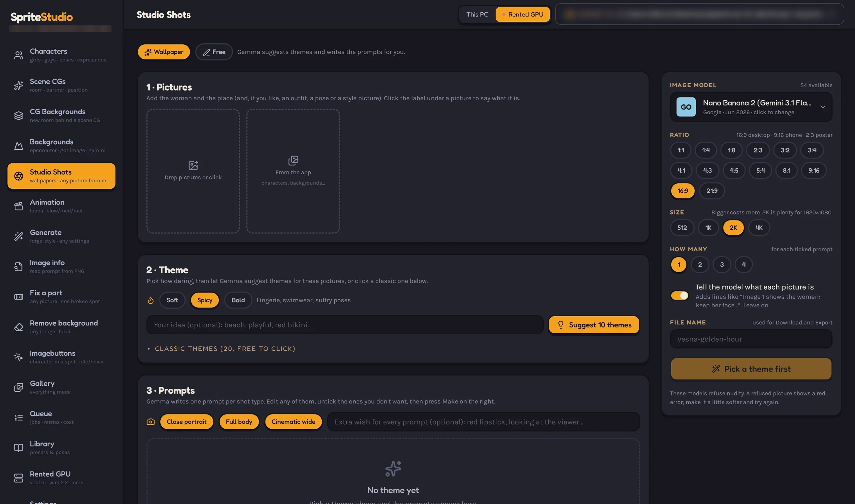The width and height of the screenshot is (855, 504).
Task: Click the CG Backgrounds layers icon
Action: pyautogui.click(x=19, y=116)
